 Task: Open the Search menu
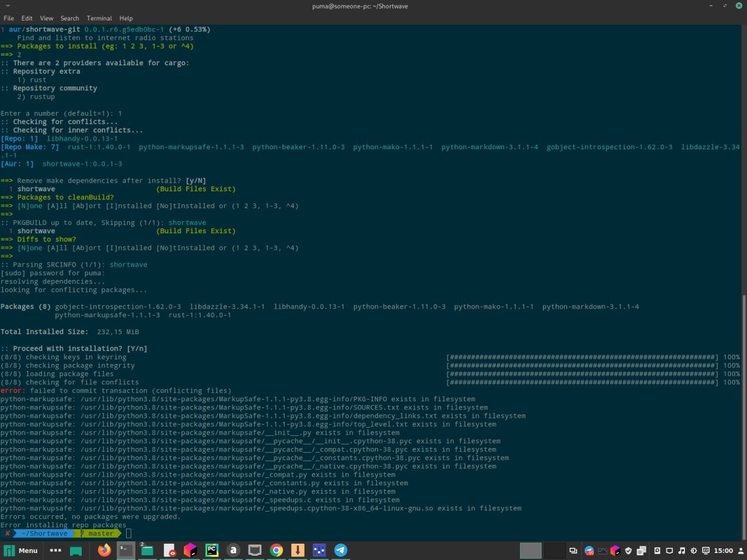69,18
